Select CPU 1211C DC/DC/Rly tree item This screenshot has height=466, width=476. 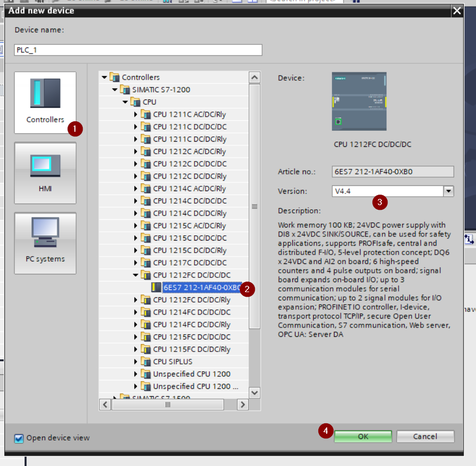click(190, 139)
